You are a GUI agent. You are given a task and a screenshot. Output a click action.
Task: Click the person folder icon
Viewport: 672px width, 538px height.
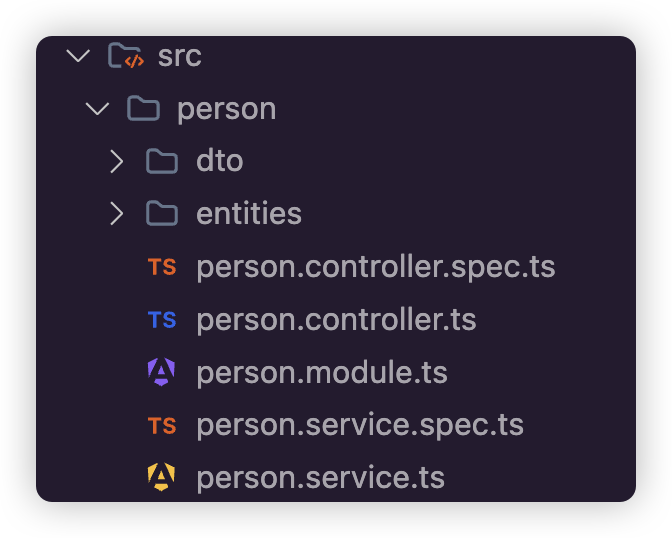point(144,108)
